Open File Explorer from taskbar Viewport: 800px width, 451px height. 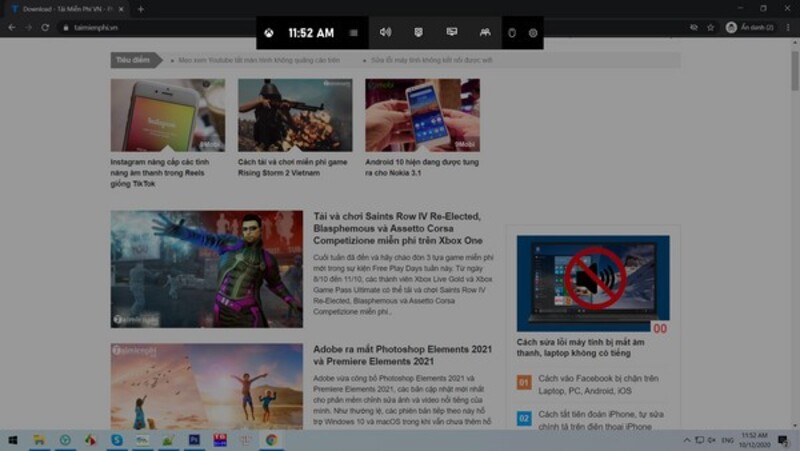pos(39,440)
